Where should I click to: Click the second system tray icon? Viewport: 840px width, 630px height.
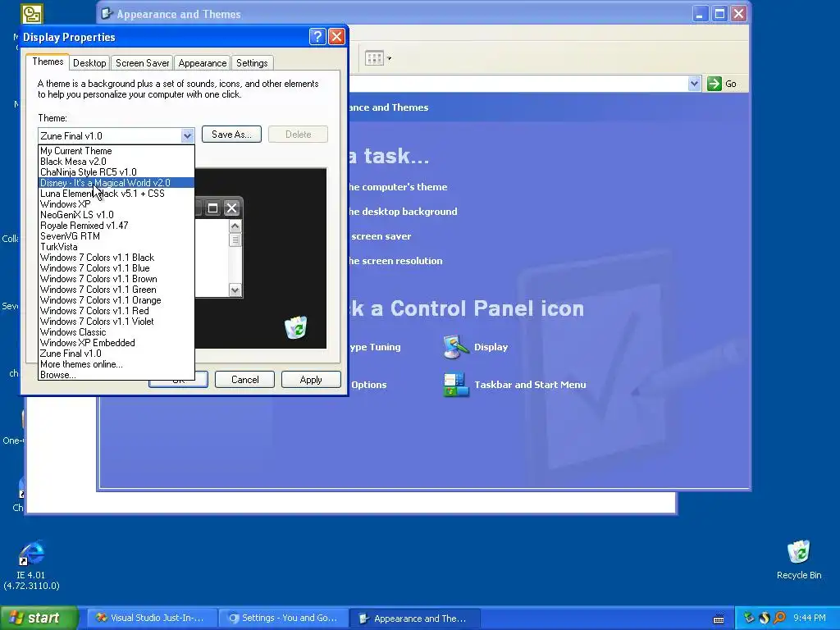(x=765, y=618)
